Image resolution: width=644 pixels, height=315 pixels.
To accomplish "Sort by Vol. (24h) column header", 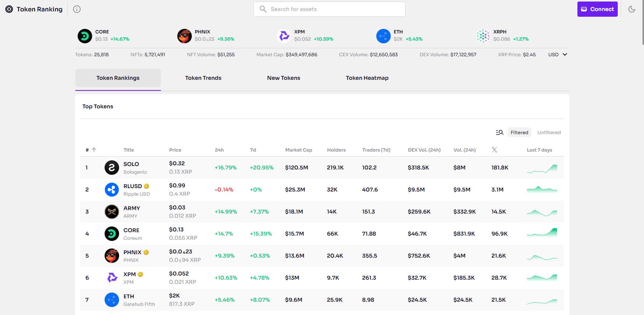I will pos(464,150).
